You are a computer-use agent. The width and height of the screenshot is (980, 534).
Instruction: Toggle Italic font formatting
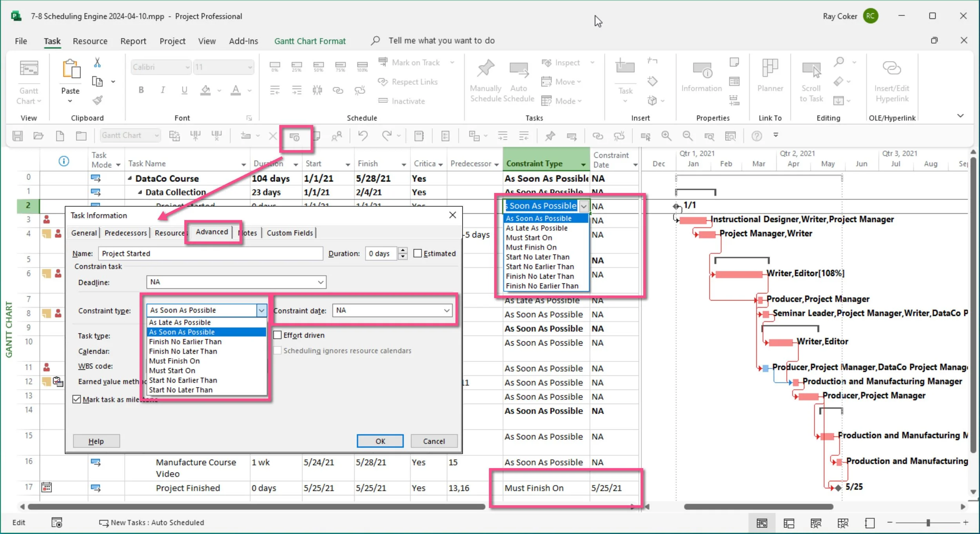pos(163,90)
